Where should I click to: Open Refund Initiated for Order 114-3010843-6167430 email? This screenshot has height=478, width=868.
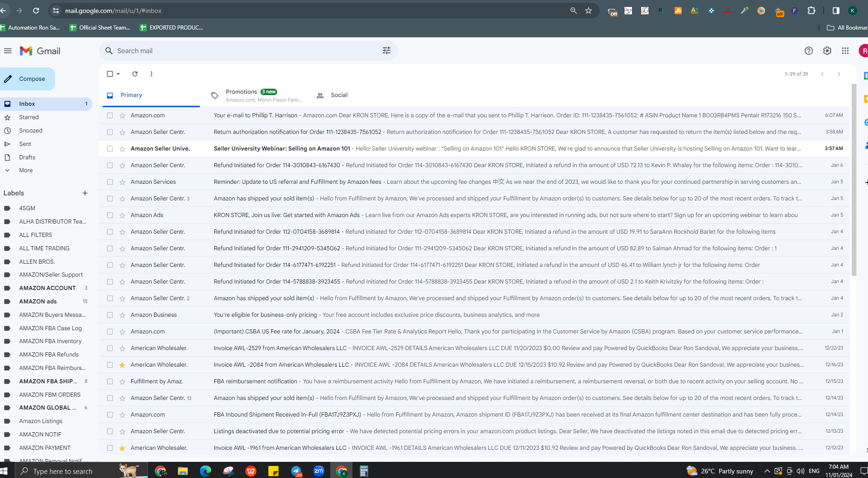pos(475,165)
